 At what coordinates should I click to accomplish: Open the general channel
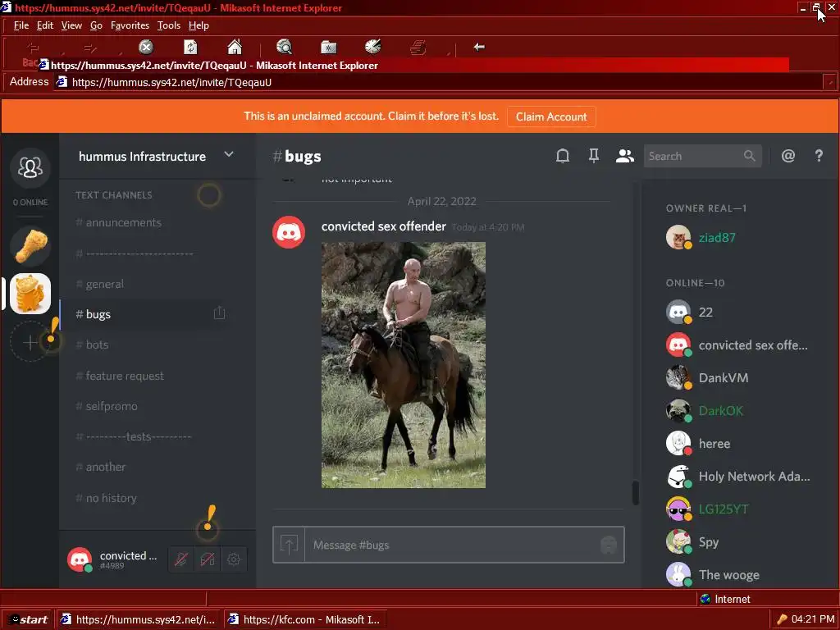[x=144, y=284]
